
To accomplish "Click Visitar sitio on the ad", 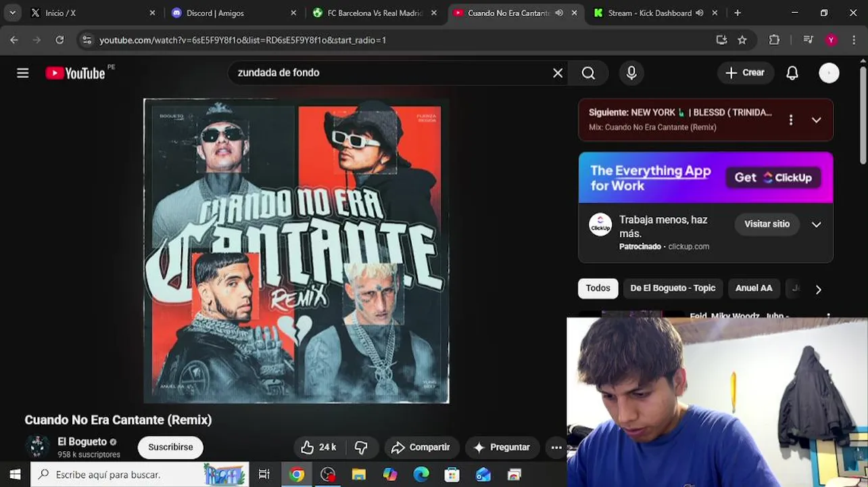I will [x=767, y=224].
